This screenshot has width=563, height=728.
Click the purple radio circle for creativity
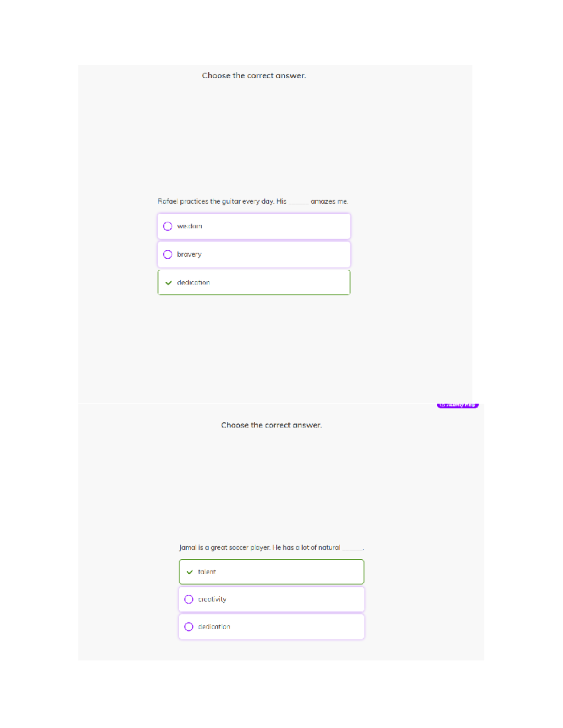(x=189, y=599)
